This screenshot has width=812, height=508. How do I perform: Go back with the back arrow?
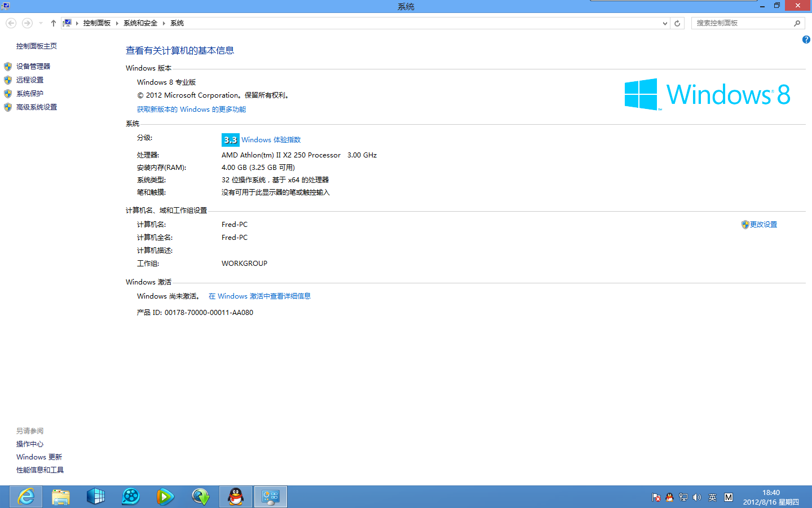(11, 23)
